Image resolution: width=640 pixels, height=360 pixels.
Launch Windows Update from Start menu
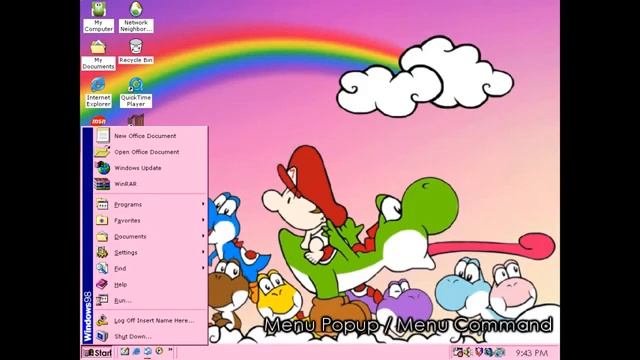point(151,168)
